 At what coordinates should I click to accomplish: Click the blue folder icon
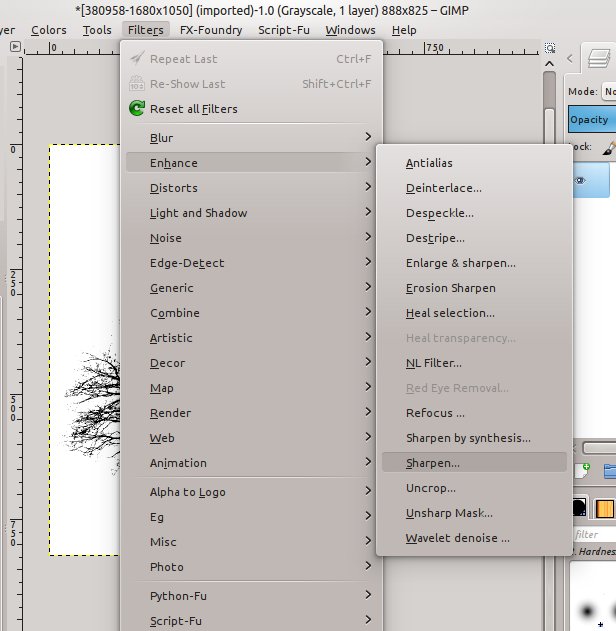pos(610,471)
